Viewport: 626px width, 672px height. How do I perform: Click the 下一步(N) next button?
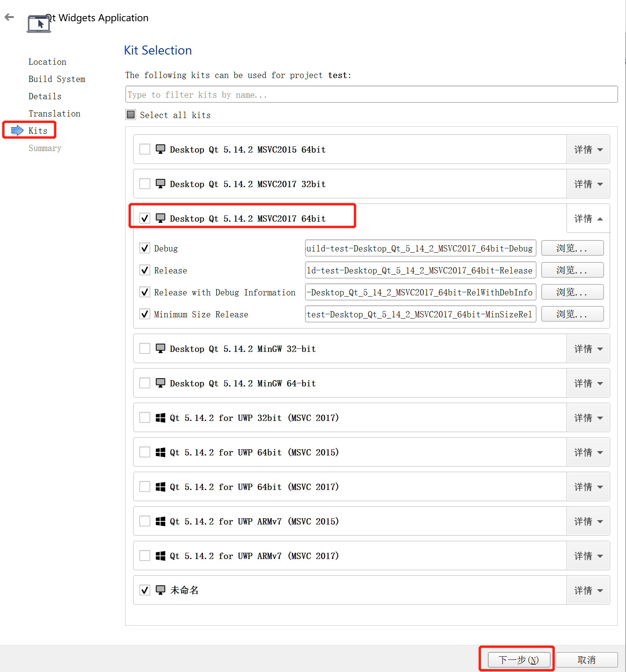[519, 659]
